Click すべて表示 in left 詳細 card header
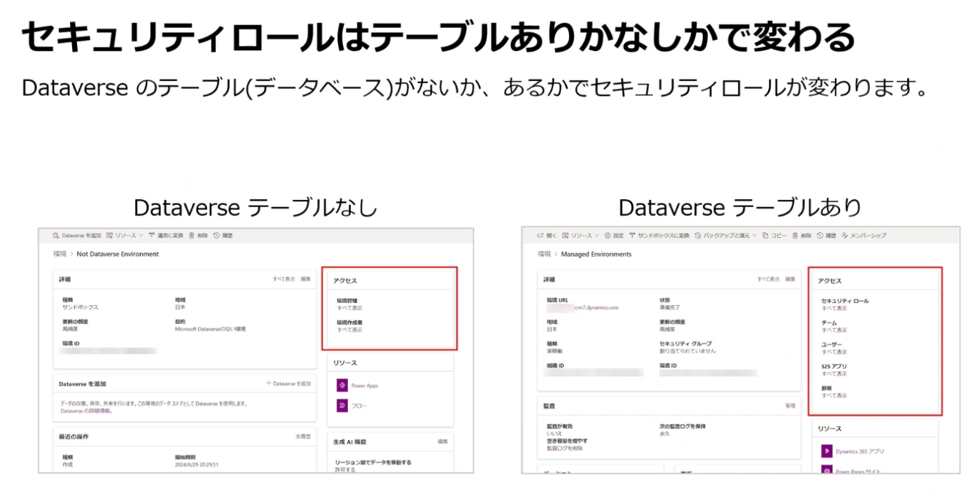Image resolution: width=980 pixels, height=496 pixels. pyautogui.click(x=284, y=279)
